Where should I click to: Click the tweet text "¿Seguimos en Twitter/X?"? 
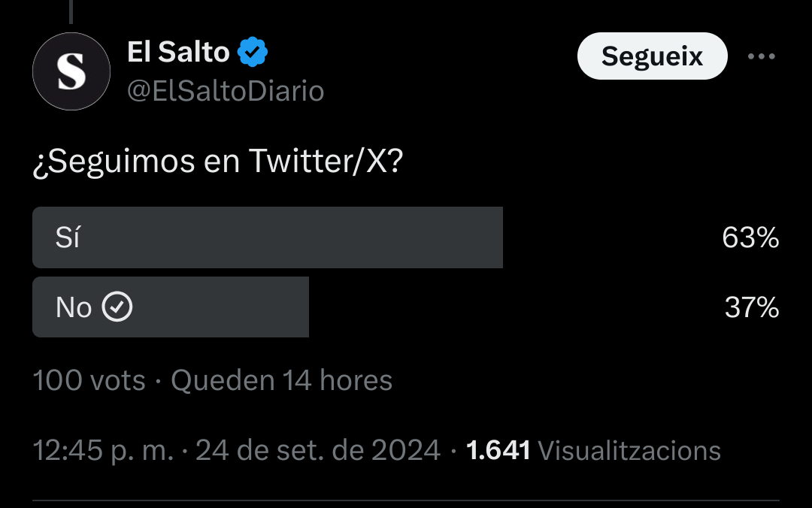click(x=218, y=163)
